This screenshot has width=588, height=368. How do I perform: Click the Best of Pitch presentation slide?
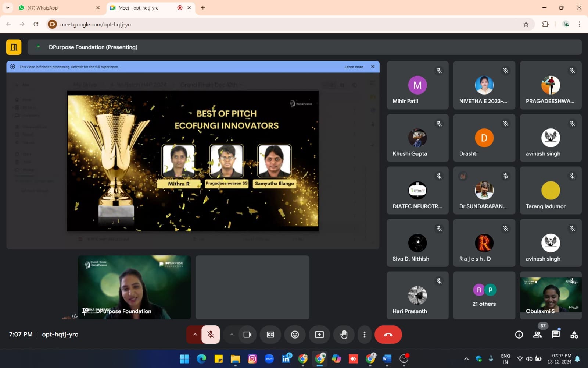tap(193, 161)
